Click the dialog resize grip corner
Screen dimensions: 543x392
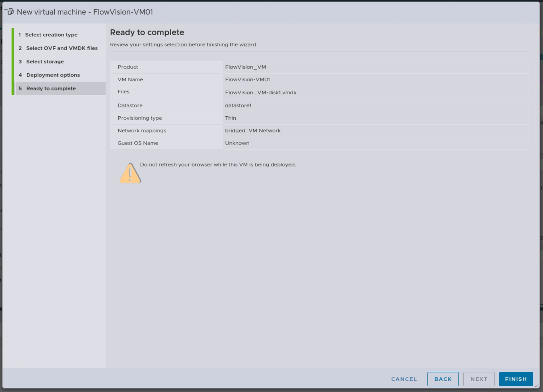(x=536, y=385)
